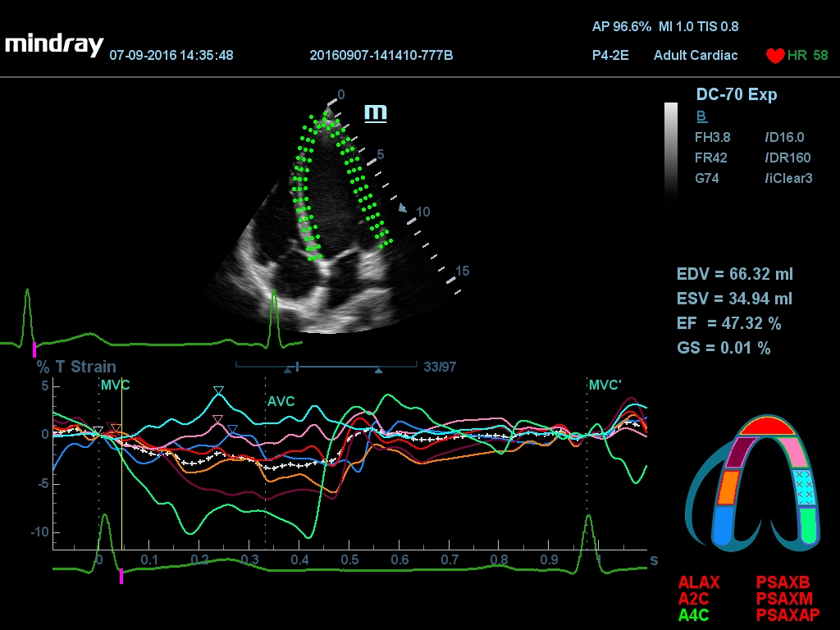Select the A4C view

click(x=694, y=614)
